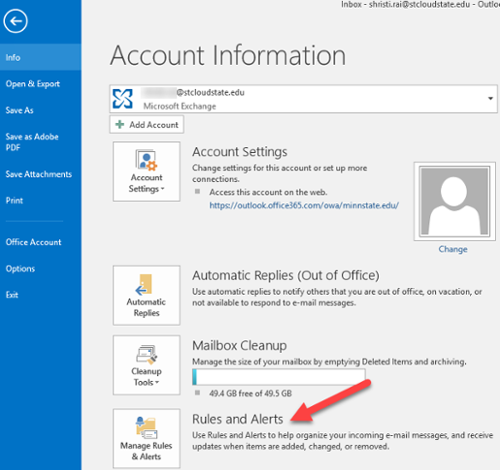Click the green plus Add Account icon
The image size is (500, 470).
pyautogui.click(x=120, y=125)
